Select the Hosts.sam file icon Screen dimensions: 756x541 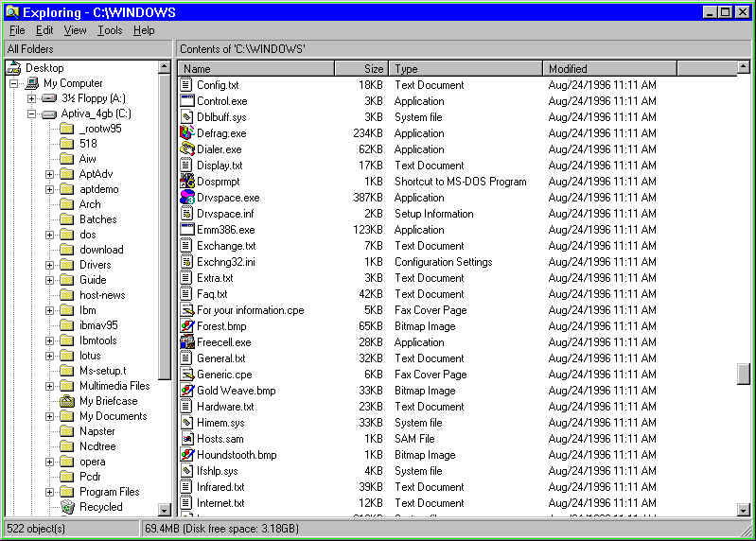tap(187, 439)
